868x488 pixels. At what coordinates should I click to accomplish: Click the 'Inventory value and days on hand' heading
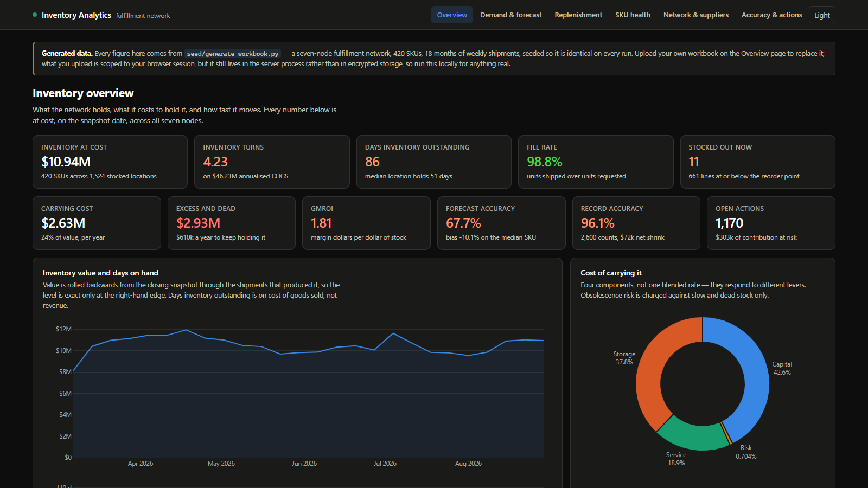(100, 273)
